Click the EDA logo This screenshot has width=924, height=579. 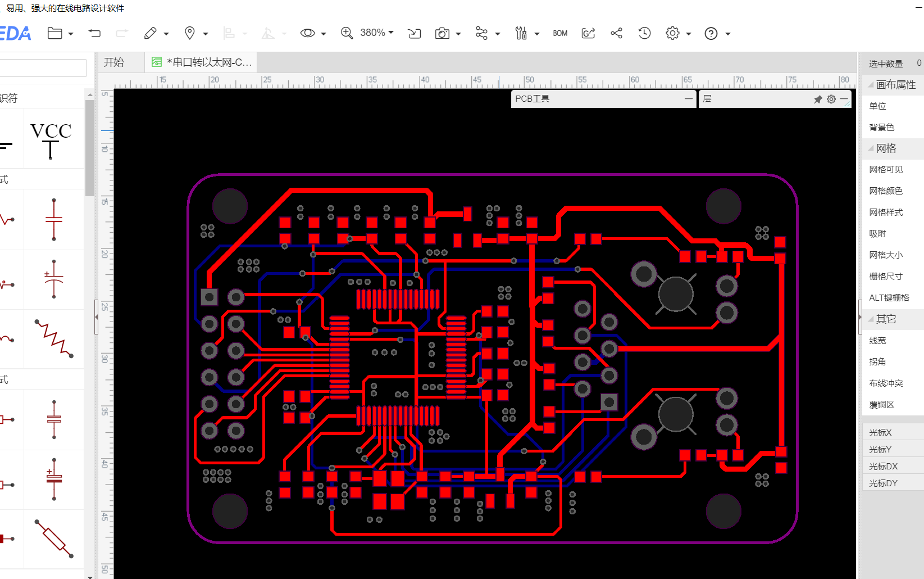(x=15, y=34)
